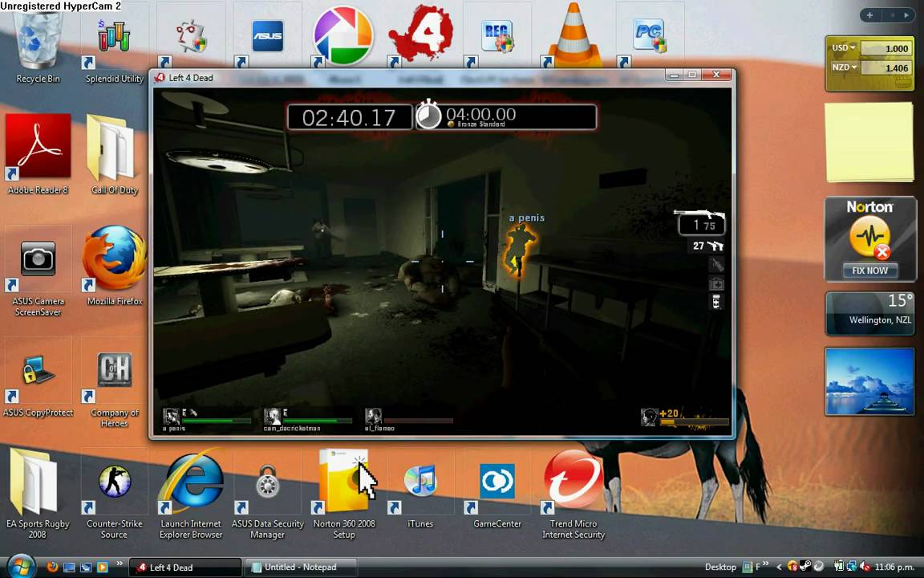Click cam_dacricketman player health bar
The width and height of the screenshot is (924, 578).
click(x=317, y=421)
